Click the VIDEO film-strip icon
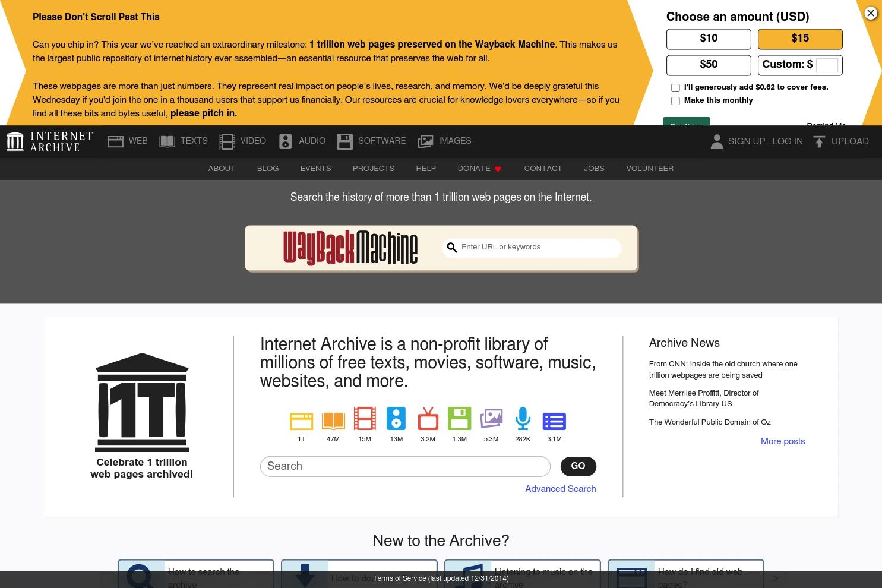 (227, 141)
